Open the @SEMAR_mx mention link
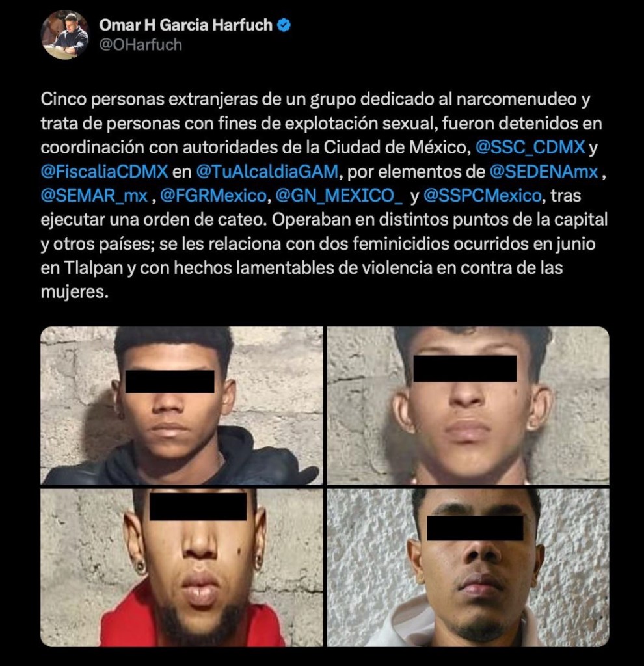Screen dimensions: 644x666 pos(94,195)
